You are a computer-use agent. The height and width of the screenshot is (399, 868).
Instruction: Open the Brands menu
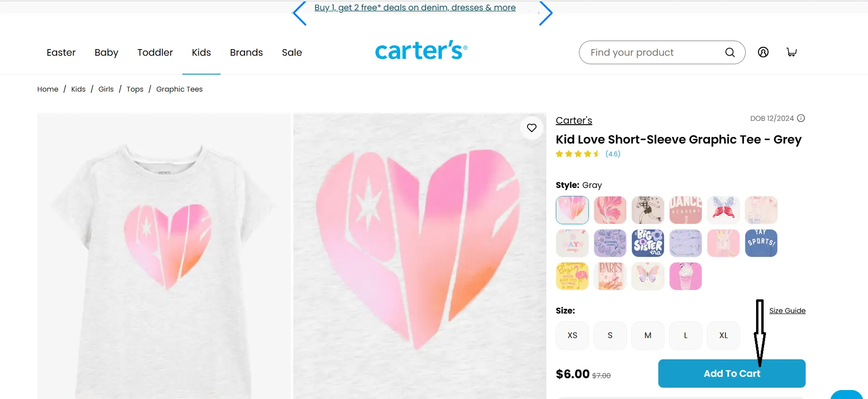[x=246, y=52]
